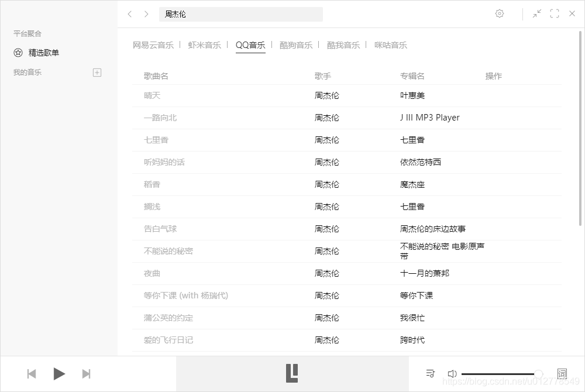Click album 跨时代
This screenshot has width=585, height=392.
coord(412,340)
